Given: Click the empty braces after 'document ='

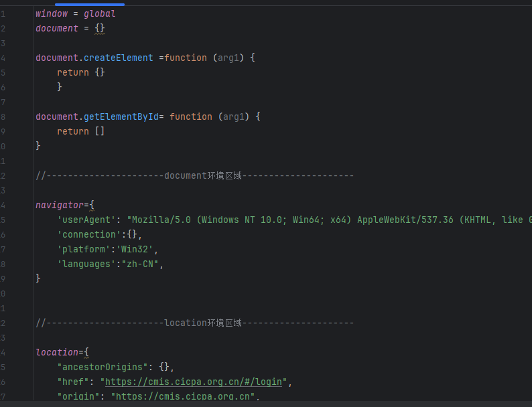Looking at the screenshot, I should (x=100, y=29).
